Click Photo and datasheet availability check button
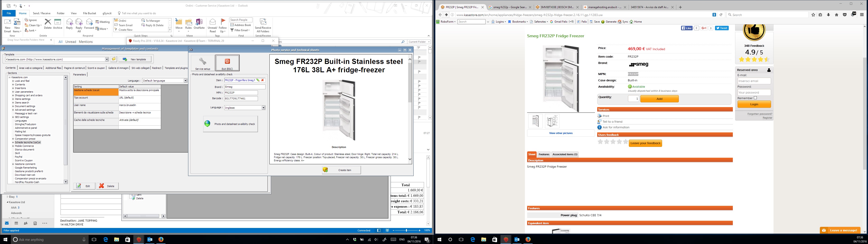868x244 pixels. [231, 124]
